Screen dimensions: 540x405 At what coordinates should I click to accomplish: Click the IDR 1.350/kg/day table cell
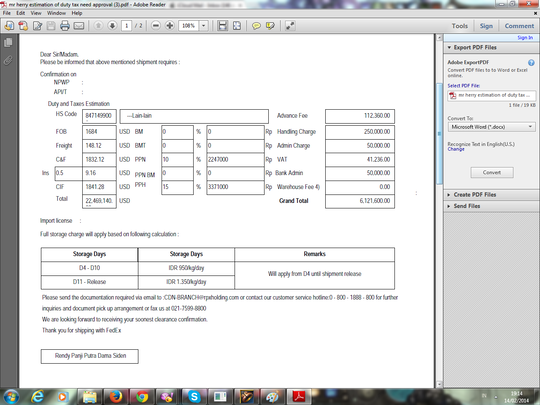coord(186,282)
